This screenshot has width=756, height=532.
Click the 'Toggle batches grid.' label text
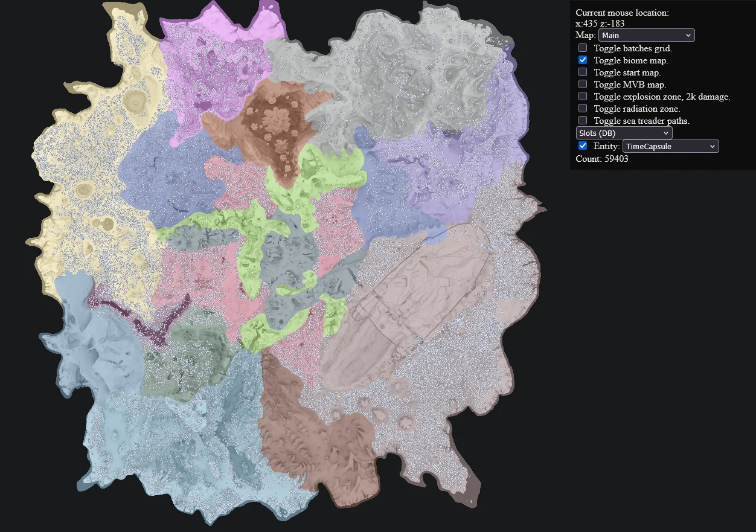(x=633, y=48)
